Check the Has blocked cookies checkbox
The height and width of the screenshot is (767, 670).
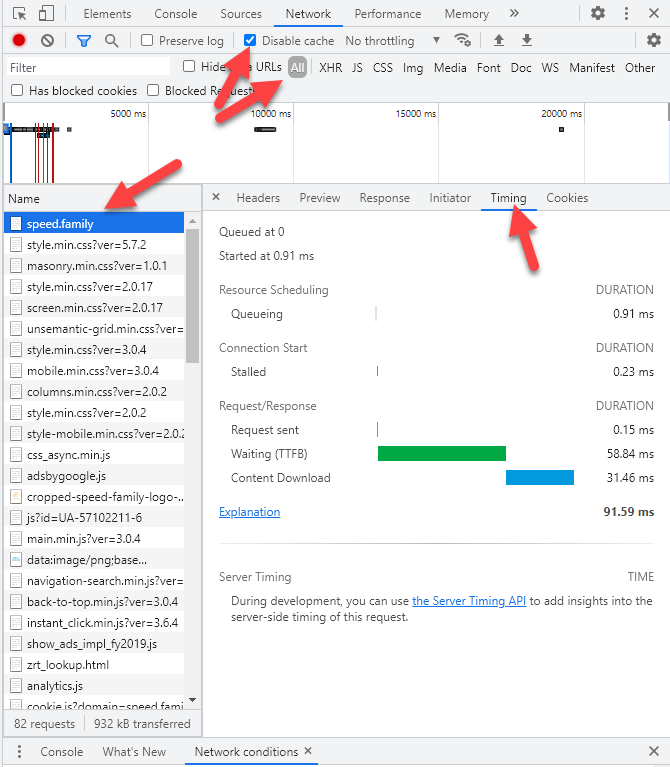click(x=17, y=91)
